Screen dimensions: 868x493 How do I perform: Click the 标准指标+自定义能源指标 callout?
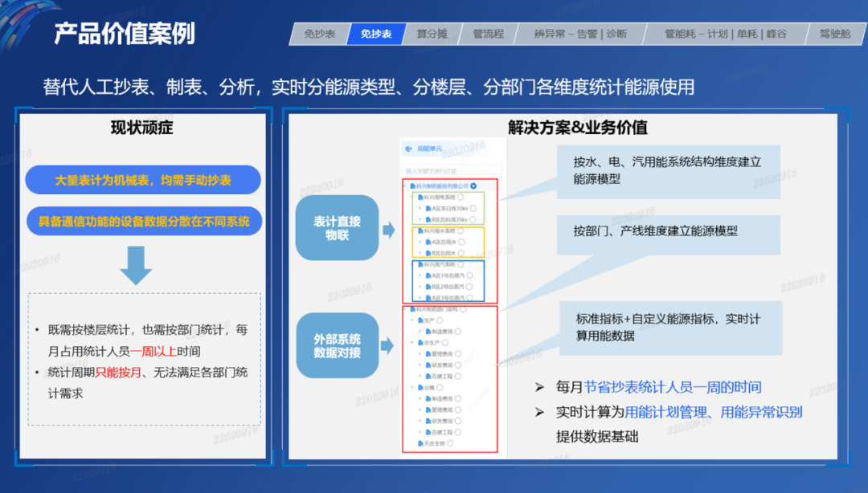coord(671,328)
